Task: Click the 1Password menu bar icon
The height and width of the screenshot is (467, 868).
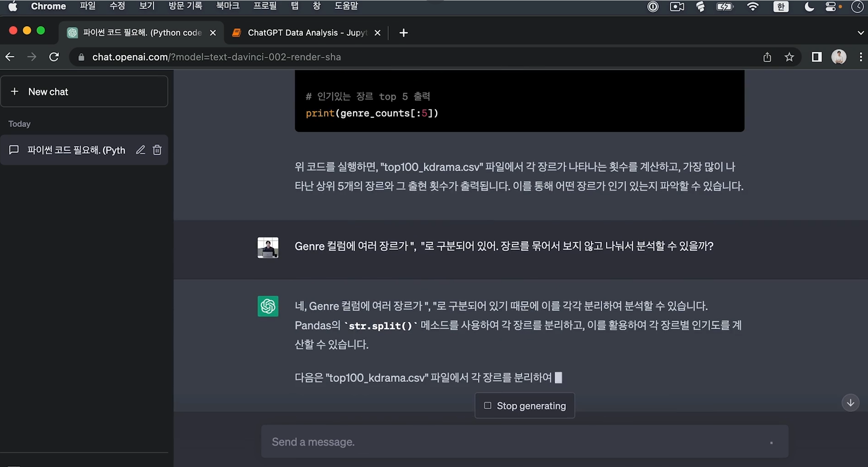Action: [x=653, y=6]
